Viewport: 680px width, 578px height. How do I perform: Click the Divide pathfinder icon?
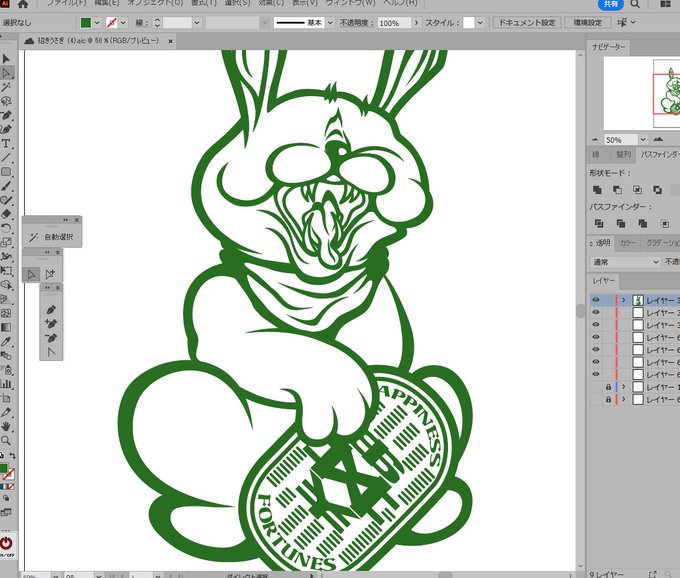coord(599,223)
